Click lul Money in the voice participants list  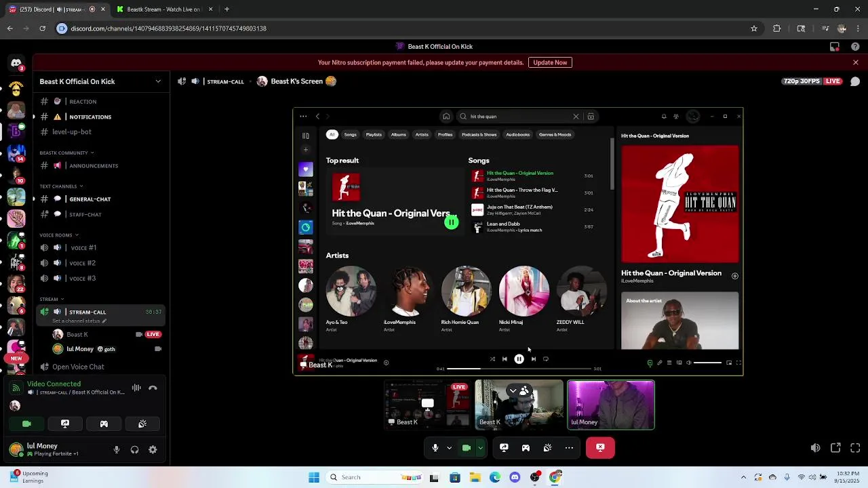tap(106, 349)
